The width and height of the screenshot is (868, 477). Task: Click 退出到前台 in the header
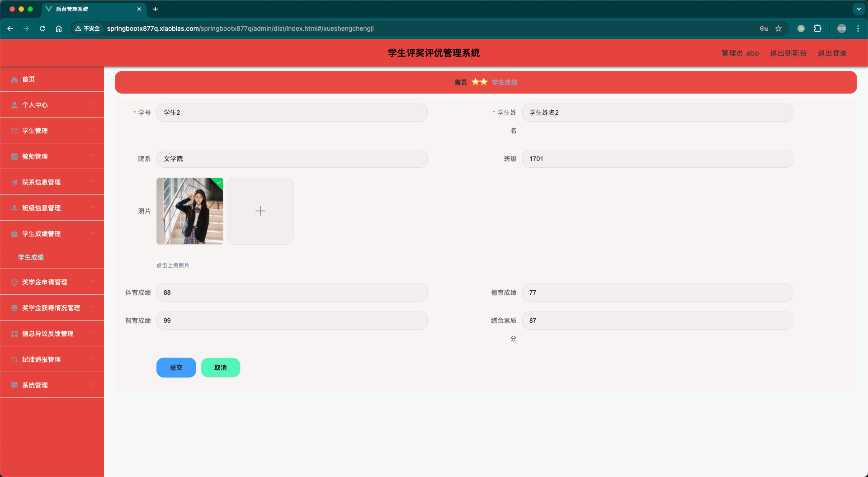788,53
